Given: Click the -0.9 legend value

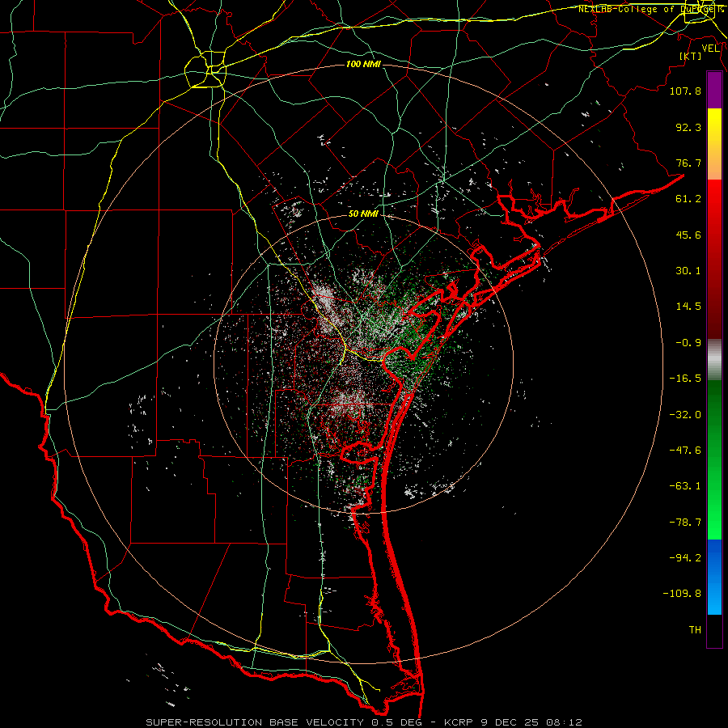Looking at the screenshot, I should [688, 343].
